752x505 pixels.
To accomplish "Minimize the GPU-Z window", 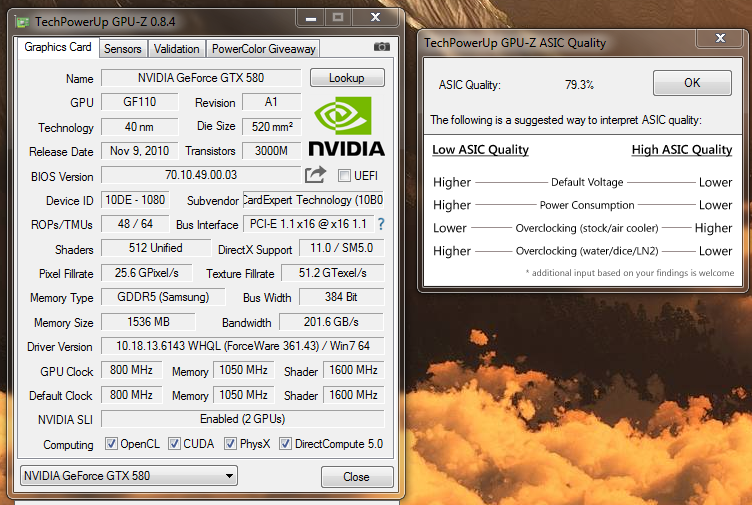I will (311, 18).
